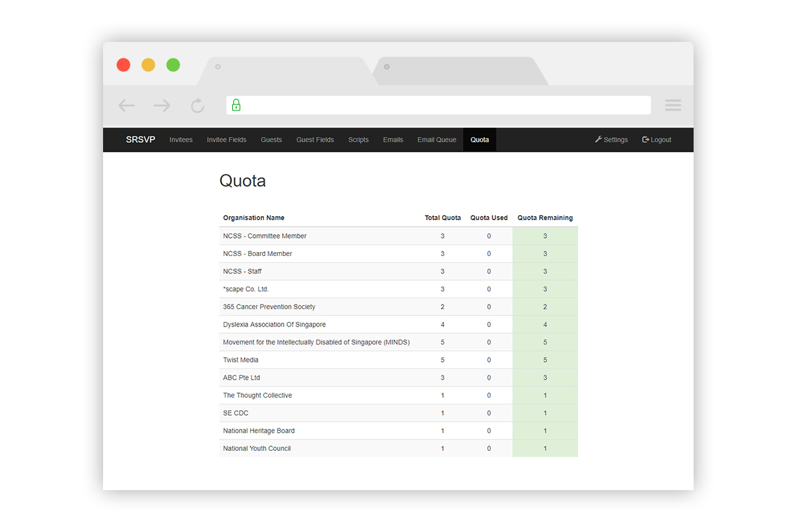The width and height of the screenshot is (798, 532).
Task: Click National Youth Council row
Action: pos(398,448)
